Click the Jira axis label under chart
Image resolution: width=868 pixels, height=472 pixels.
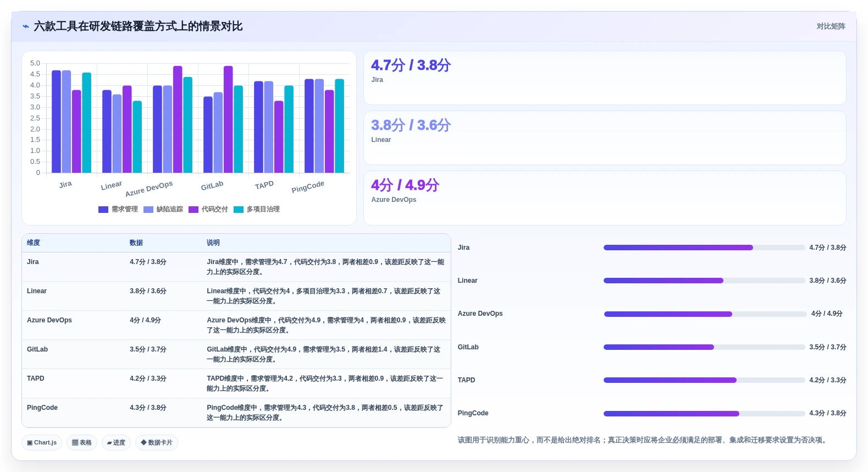click(65, 184)
